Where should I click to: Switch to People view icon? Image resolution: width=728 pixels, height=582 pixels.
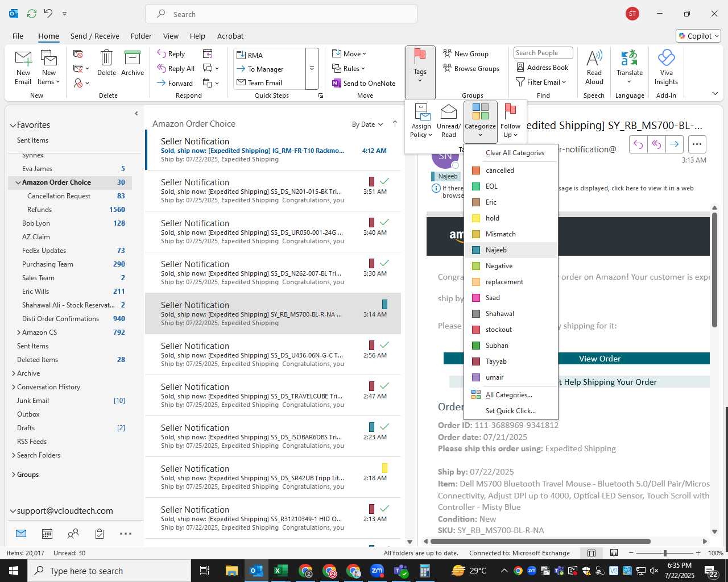(73, 534)
